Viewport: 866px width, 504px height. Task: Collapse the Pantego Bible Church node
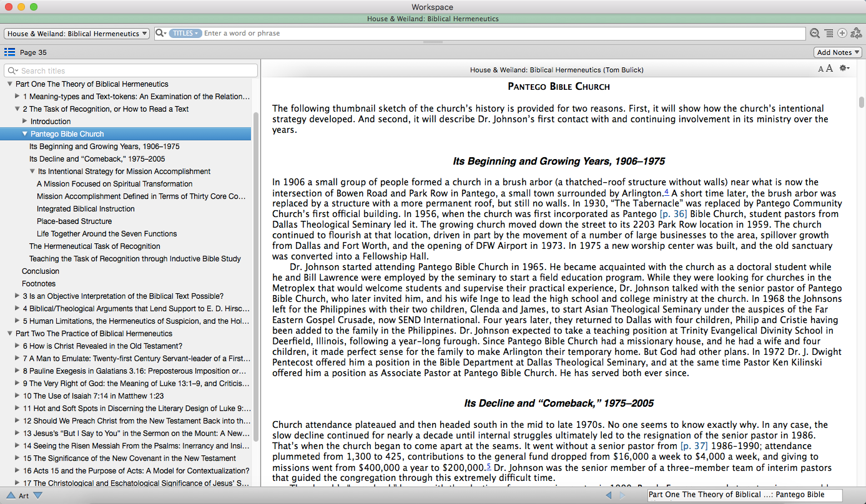pos(25,134)
